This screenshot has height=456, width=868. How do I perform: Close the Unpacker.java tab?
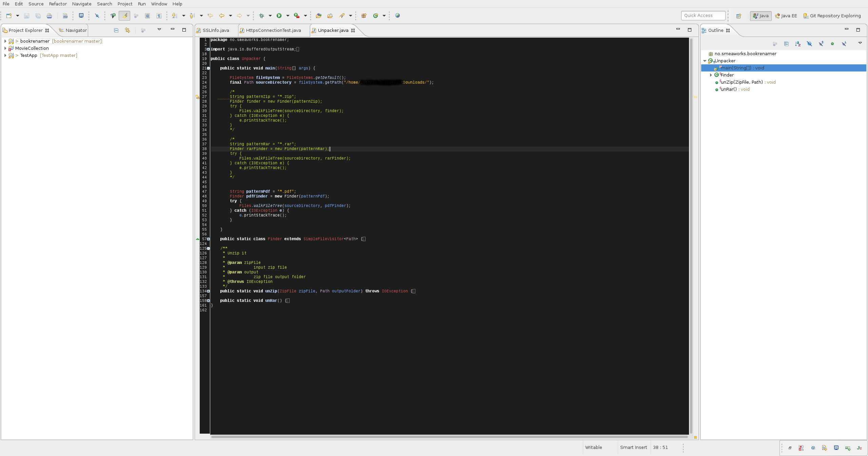(353, 30)
